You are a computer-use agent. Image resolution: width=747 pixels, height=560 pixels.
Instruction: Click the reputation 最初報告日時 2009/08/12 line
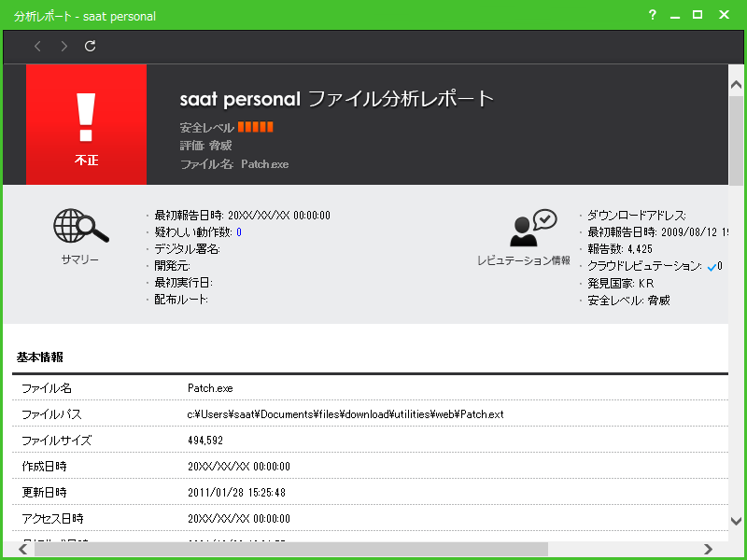click(658, 232)
